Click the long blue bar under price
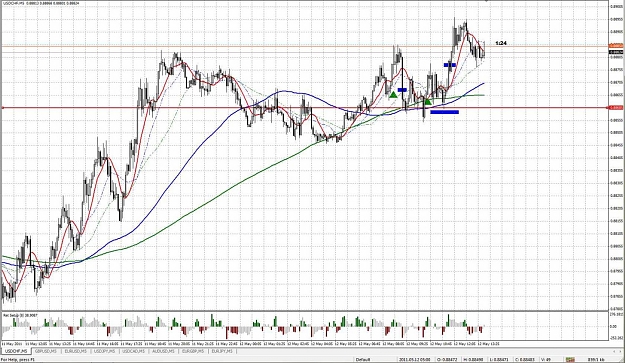The height and width of the screenshot is (363, 625). point(444,112)
